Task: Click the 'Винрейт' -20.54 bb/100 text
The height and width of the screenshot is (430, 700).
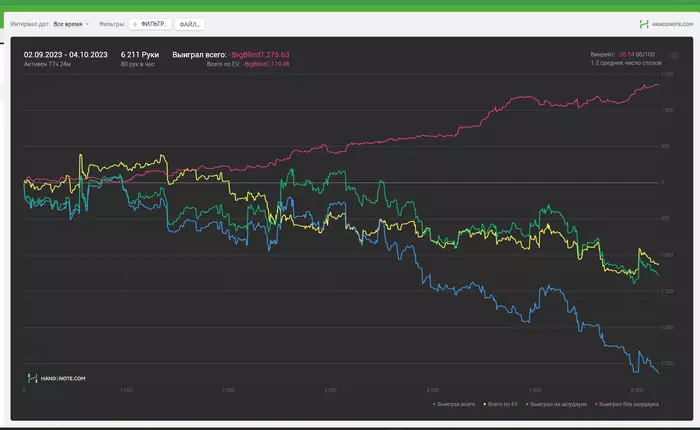Action: coord(622,54)
